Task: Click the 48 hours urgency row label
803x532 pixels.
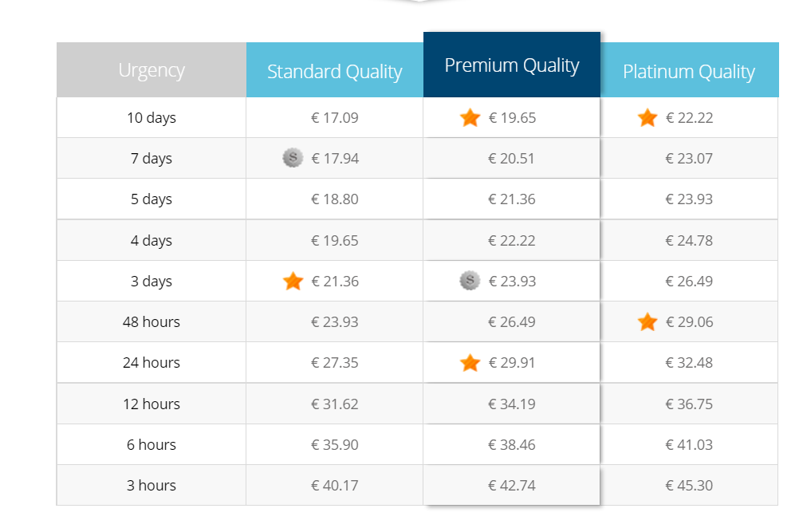Action: [152, 322]
